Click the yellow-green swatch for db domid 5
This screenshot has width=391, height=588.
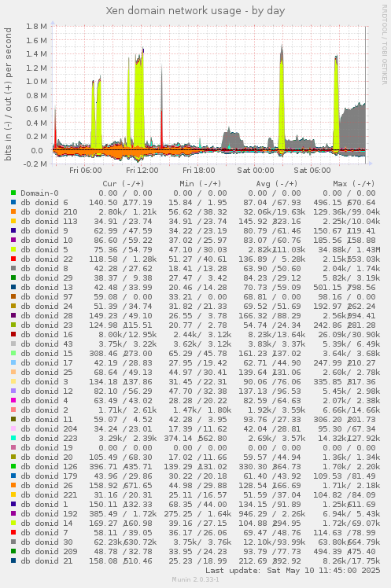click(13, 249)
